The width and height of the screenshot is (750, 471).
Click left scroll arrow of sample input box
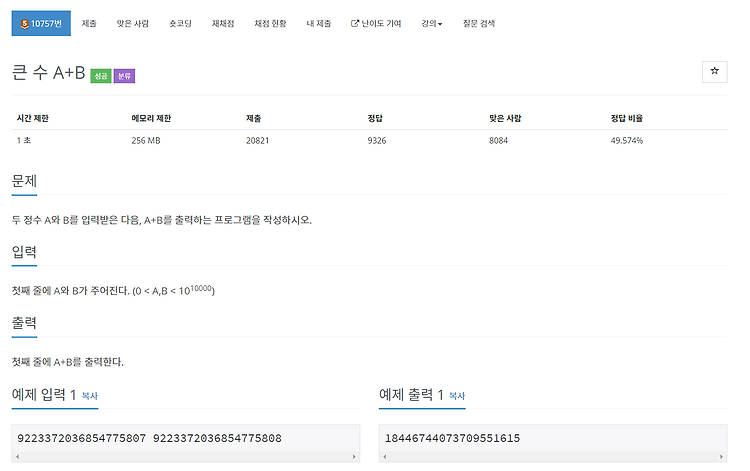click(18, 457)
